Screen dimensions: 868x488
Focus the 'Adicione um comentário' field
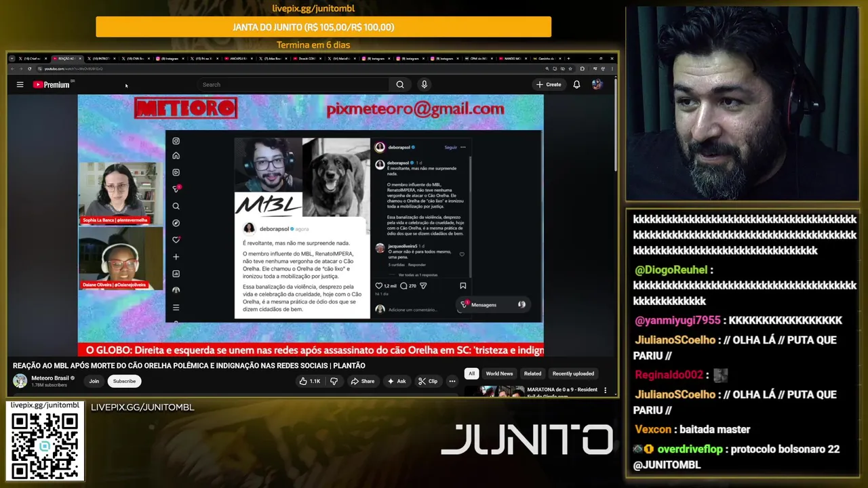tap(414, 310)
